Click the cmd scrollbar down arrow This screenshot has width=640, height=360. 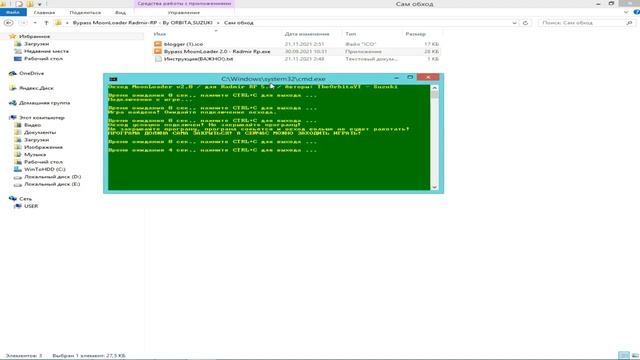tap(434, 187)
